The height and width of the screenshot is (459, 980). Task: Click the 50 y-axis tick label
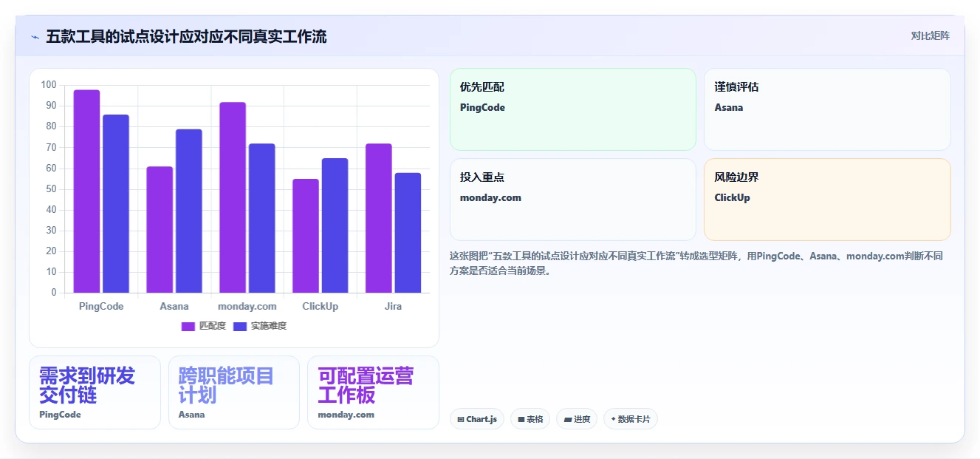(x=51, y=189)
